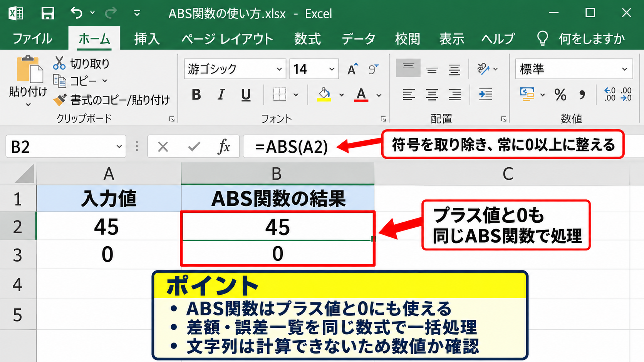Select column B header
Viewport: 644px width, 362px height.
point(277,174)
